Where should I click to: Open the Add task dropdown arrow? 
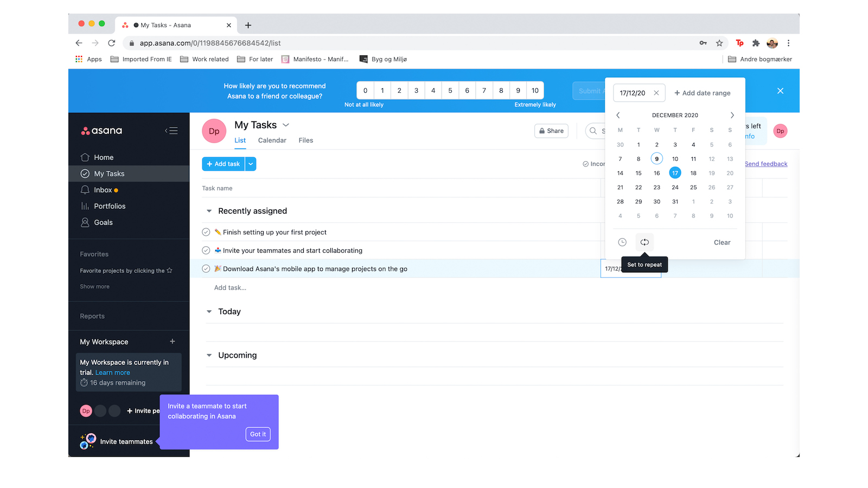(x=250, y=163)
